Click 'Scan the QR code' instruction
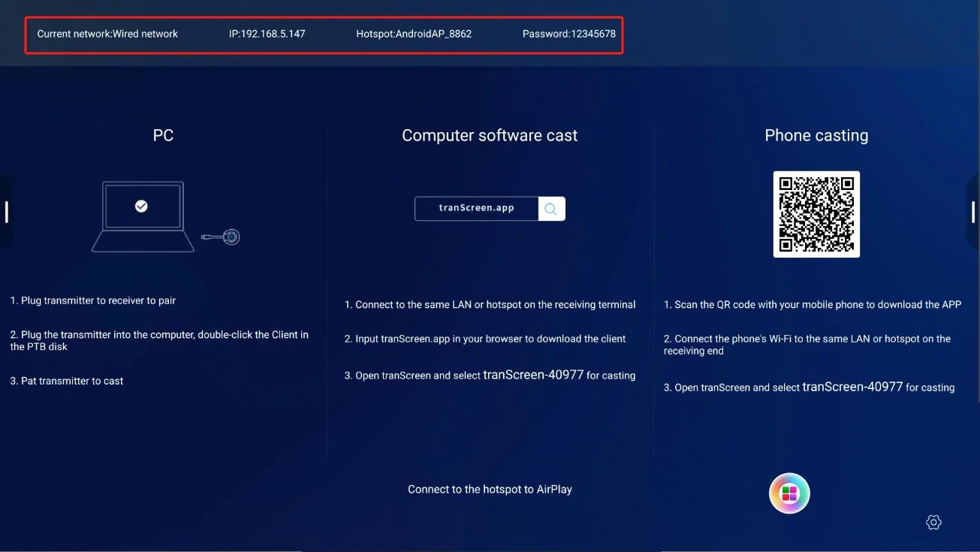Viewport: 980px width, 552px height. pyautogui.click(x=813, y=305)
